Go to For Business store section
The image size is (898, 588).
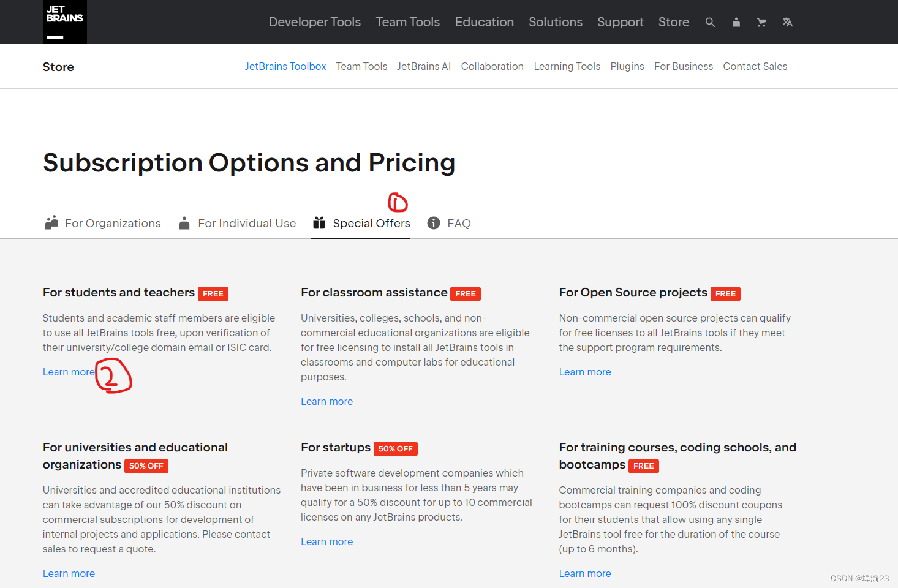pos(684,66)
